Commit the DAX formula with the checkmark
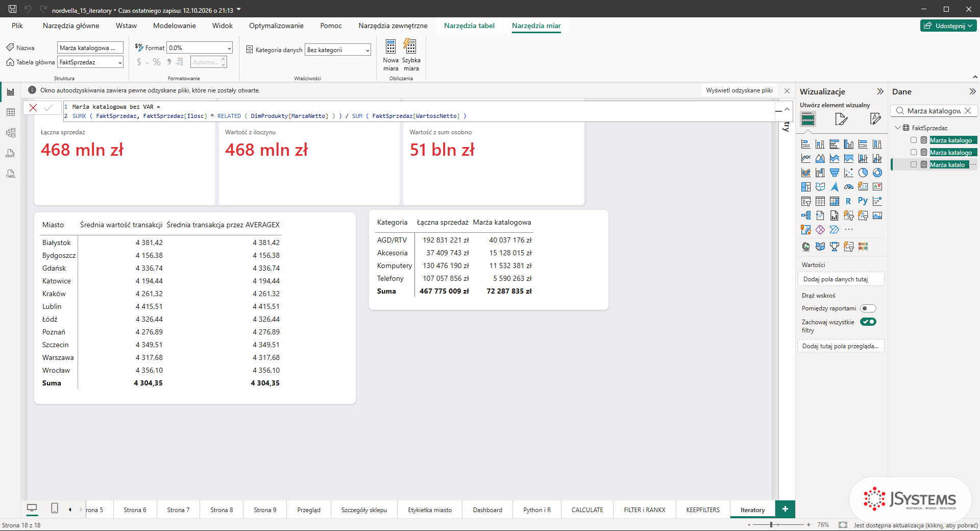Screen dimensions: 980x531 [49, 108]
